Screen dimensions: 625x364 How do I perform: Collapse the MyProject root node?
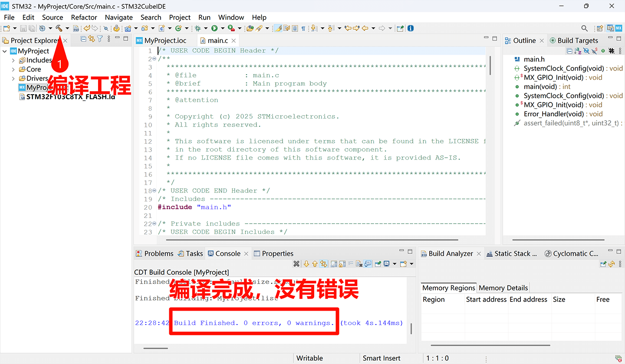click(5, 51)
